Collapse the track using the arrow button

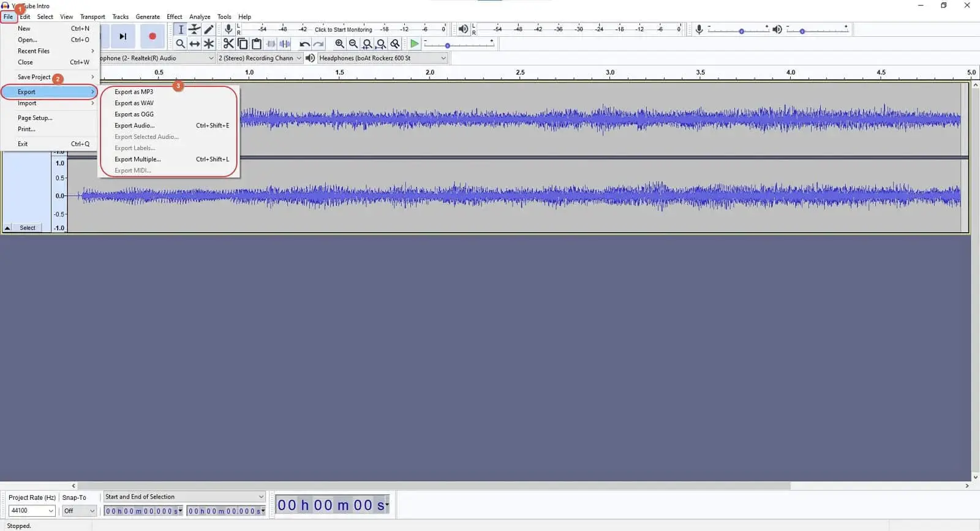[7, 228]
